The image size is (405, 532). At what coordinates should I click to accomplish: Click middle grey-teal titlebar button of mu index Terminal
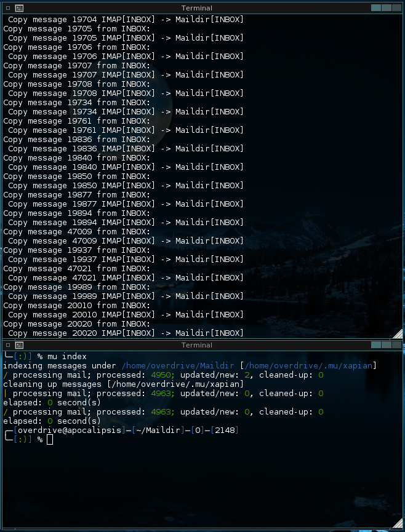[x=387, y=344]
